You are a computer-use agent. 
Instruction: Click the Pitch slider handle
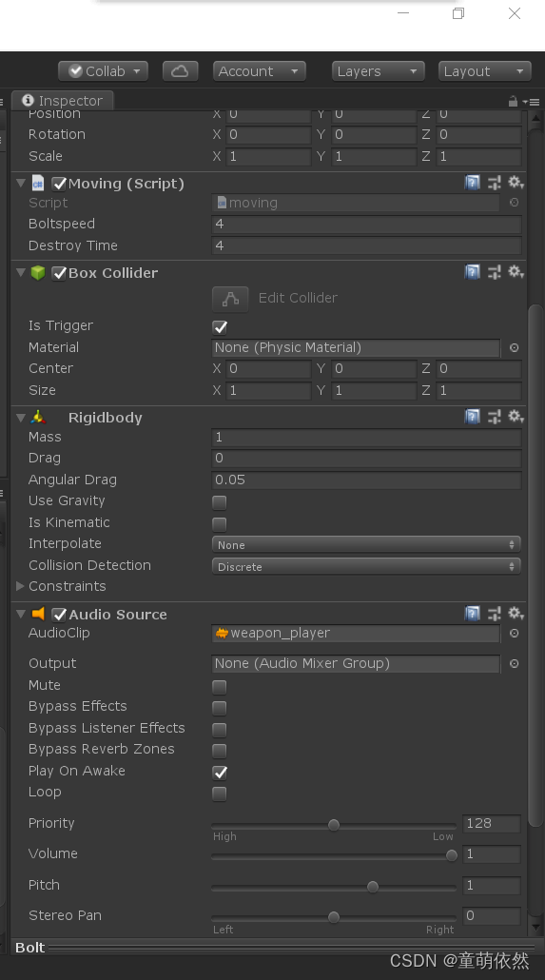pyautogui.click(x=373, y=886)
